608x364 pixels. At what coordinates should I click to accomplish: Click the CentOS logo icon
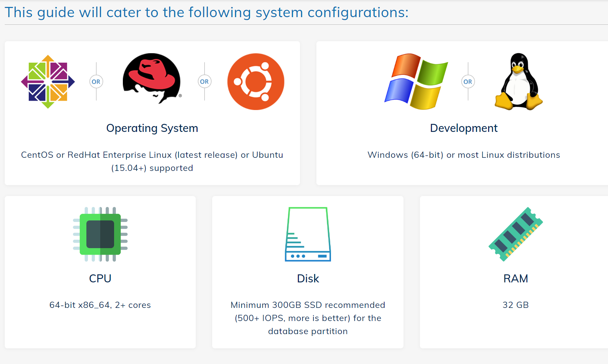(x=48, y=82)
